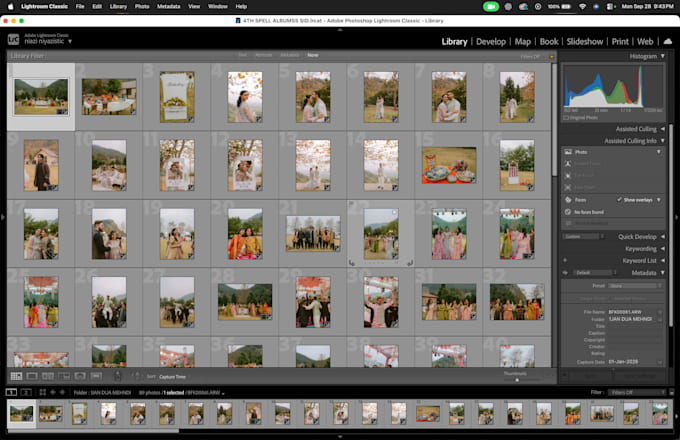Switch to the Develop module
This screenshot has width=680, height=440.
[491, 42]
